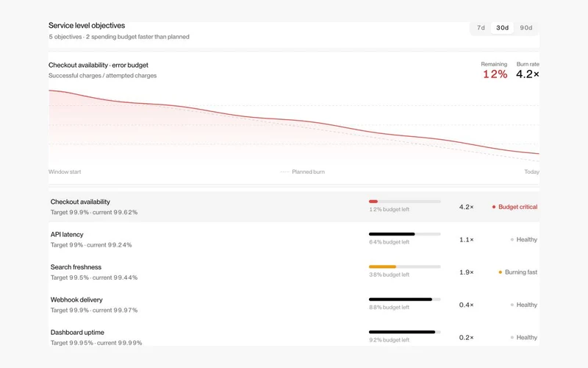Screen dimensions: 588x368
Task: Click the '38% budget left' caption
Action: 390,275
